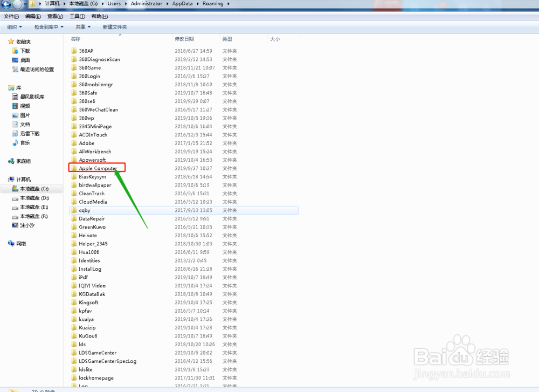Open local disk 本地磁盘 (D:) in sidebar

(x=30, y=198)
